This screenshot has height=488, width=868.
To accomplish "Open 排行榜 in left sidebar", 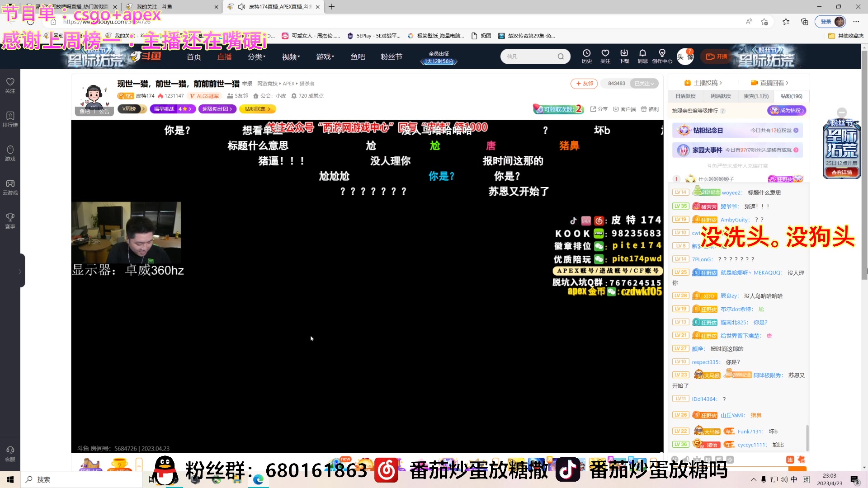I will pyautogui.click(x=10, y=119).
